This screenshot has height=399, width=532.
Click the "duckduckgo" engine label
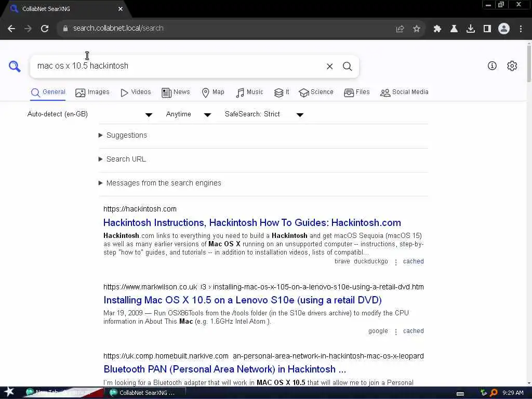[x=370, y=262]
